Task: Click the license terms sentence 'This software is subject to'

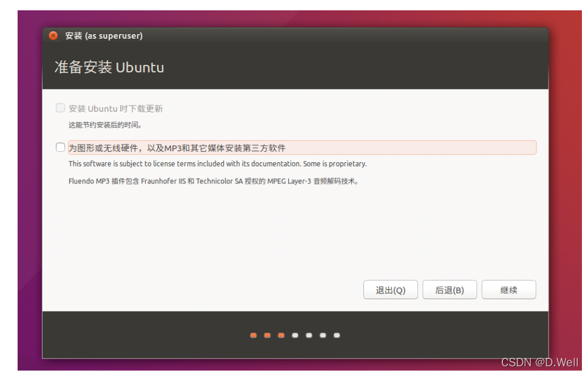Action: click(x=217, y=163)
